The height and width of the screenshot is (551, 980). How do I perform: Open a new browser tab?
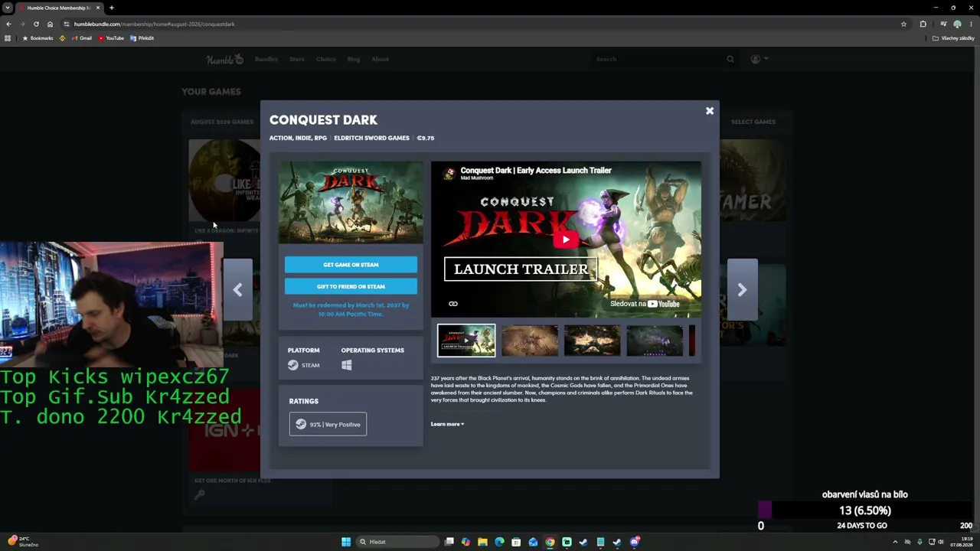click(x=112, y=8)
